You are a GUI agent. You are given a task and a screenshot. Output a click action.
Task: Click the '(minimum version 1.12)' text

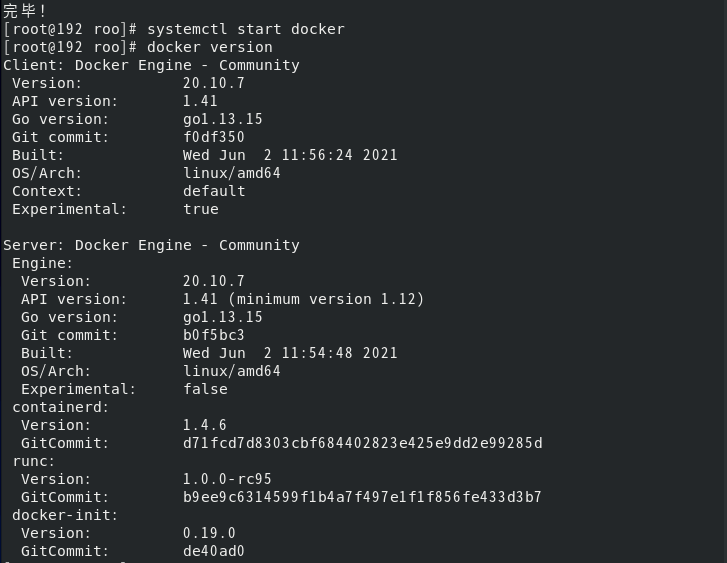(x=326, y=299)
